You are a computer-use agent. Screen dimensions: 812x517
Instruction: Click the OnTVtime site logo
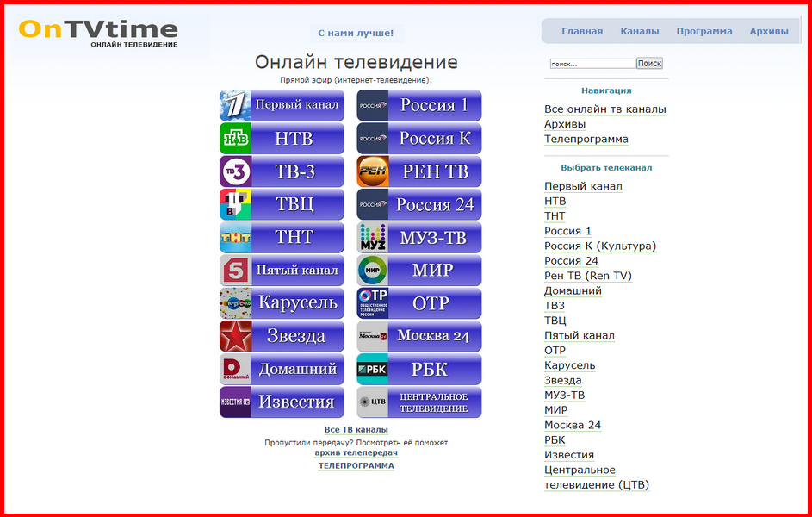tap(98, 34)
